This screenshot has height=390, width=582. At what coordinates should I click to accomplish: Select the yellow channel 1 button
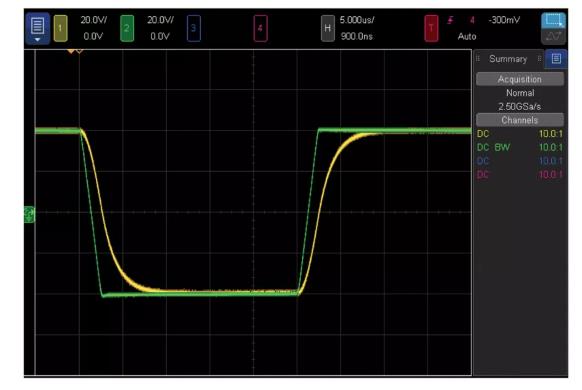coord(61,28)
